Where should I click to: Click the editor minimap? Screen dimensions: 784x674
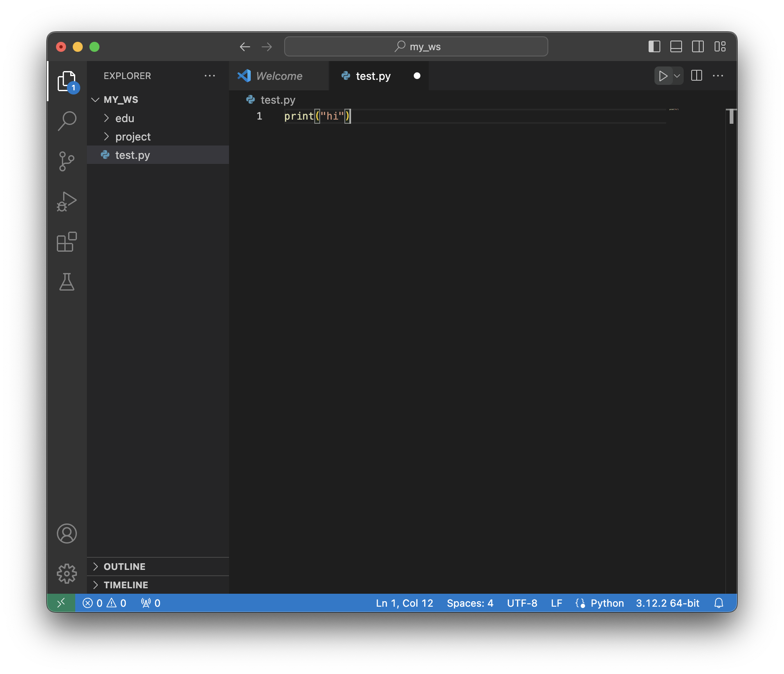pos(695,351)
